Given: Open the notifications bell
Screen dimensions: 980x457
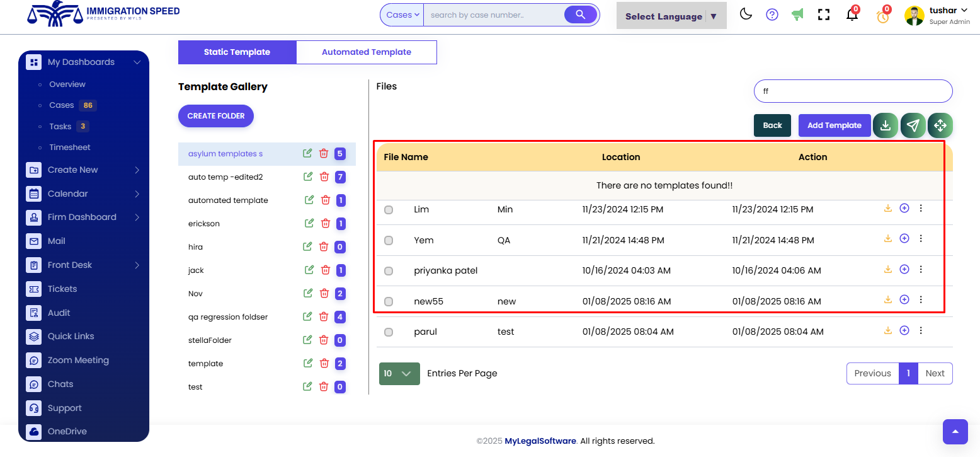Looking at the screenshot, I should click(852, 15).
